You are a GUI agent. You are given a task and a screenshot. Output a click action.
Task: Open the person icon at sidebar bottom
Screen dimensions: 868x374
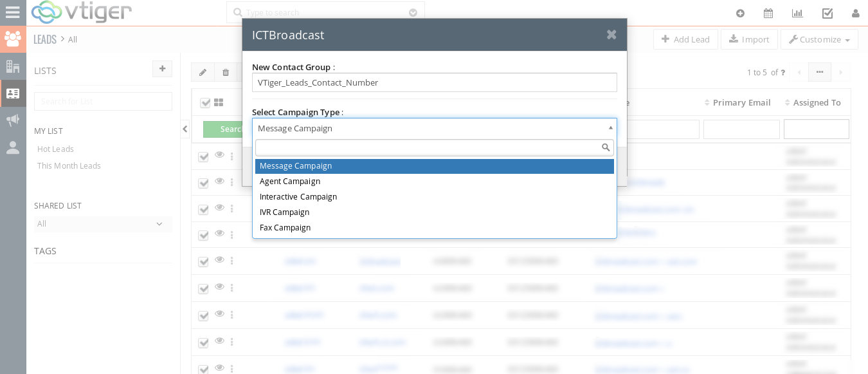click(x=13, y=147)
